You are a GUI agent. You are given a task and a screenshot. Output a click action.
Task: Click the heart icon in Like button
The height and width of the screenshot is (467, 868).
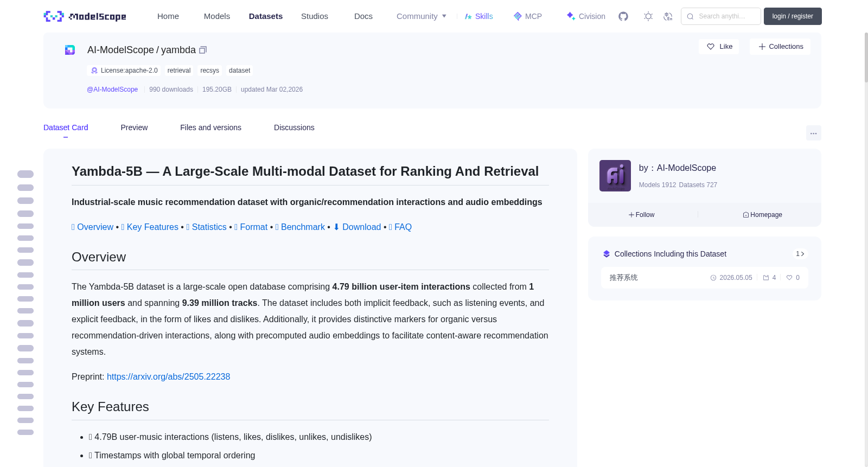click(x=711, y=47)
